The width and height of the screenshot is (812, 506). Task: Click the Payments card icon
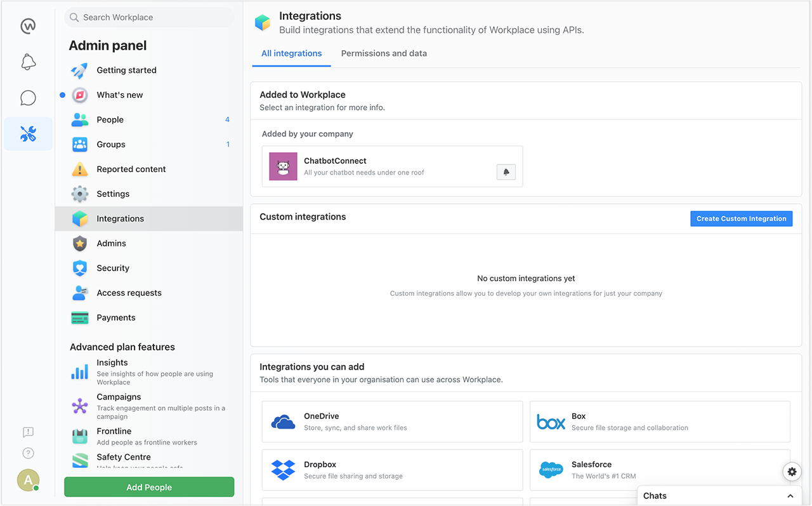point(80,318)
